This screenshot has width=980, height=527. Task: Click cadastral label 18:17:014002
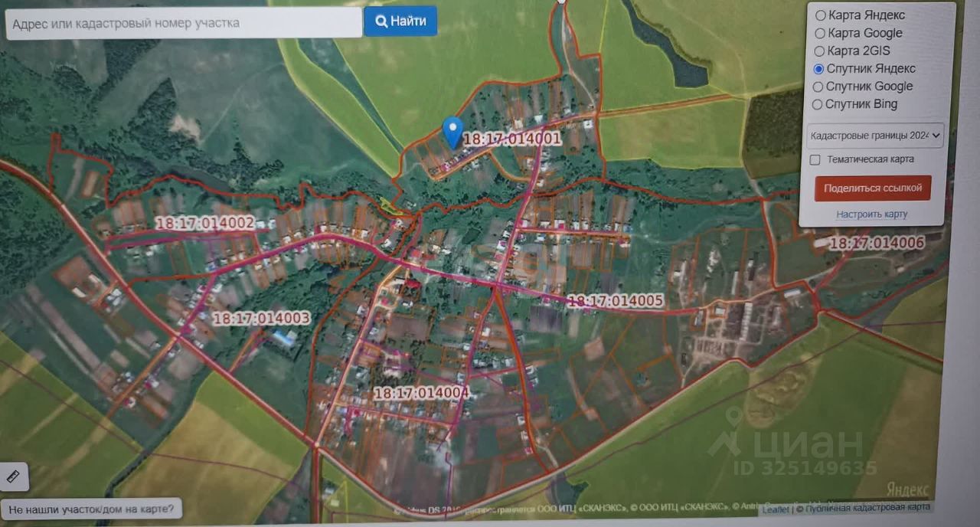click(204, 223)
